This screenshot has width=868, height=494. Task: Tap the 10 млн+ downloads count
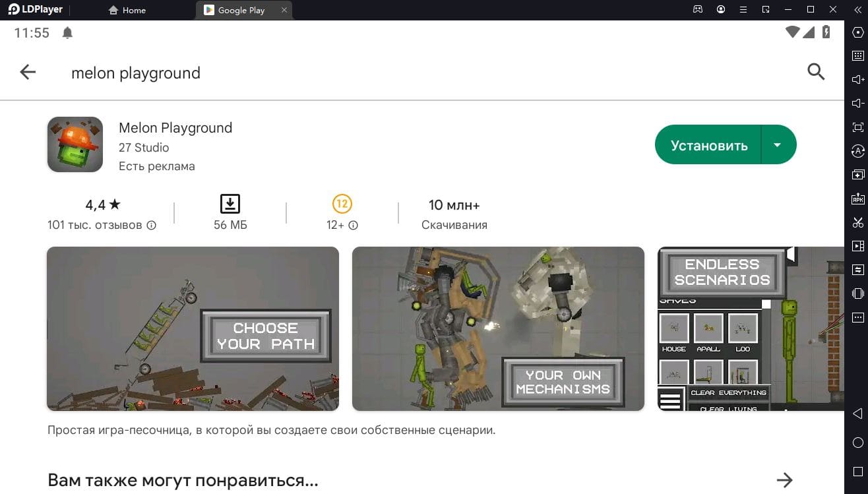point(454,204)
